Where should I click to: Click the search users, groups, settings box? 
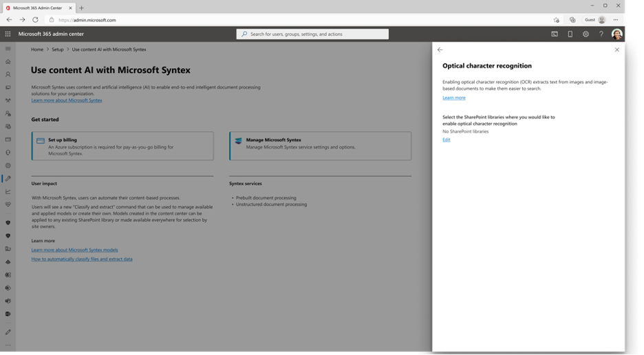tap(312, 34)
